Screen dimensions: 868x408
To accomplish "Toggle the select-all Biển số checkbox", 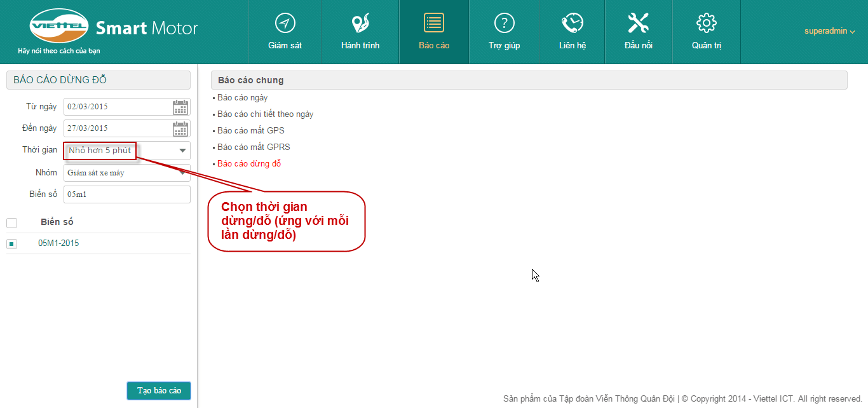I will point(11,223).
